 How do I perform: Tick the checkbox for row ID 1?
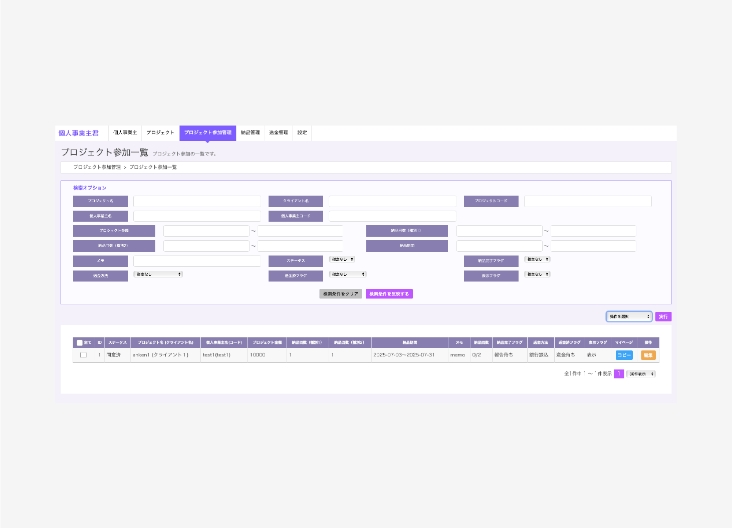(83, 355)
